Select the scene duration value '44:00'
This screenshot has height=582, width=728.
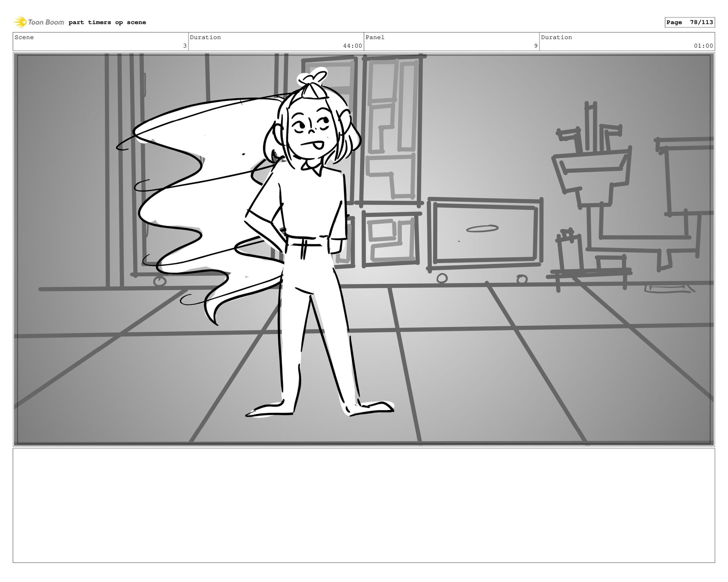pyautogui.click(x=353, y=46)
